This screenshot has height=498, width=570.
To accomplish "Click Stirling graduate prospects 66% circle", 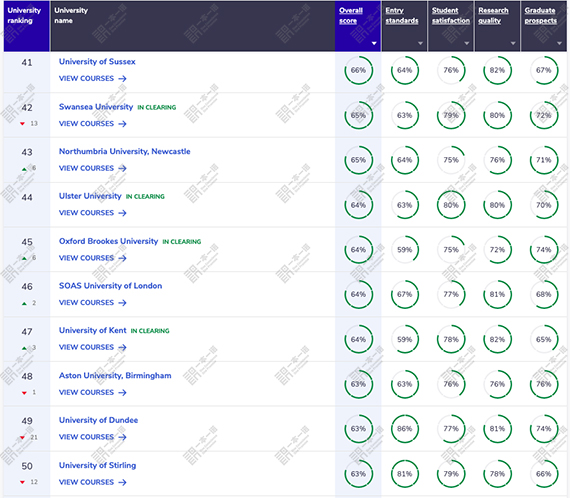I will pyautogui.click(x=544, y=474).
